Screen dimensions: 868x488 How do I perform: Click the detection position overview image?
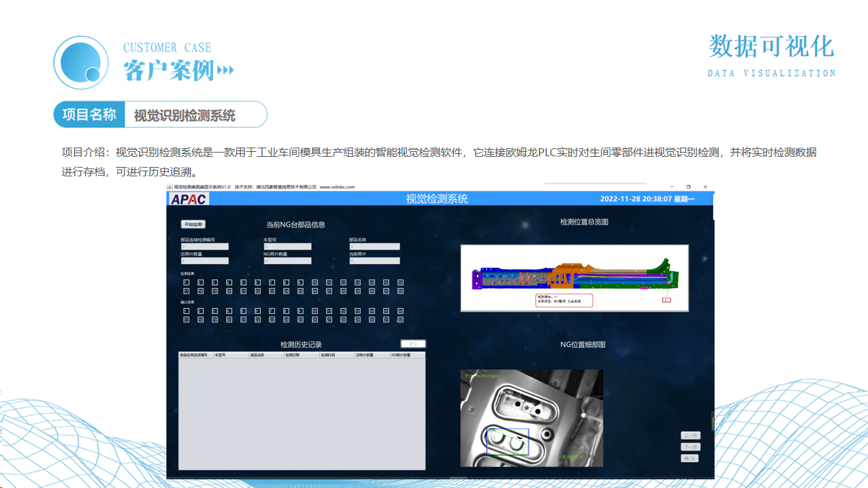(574, 277)
